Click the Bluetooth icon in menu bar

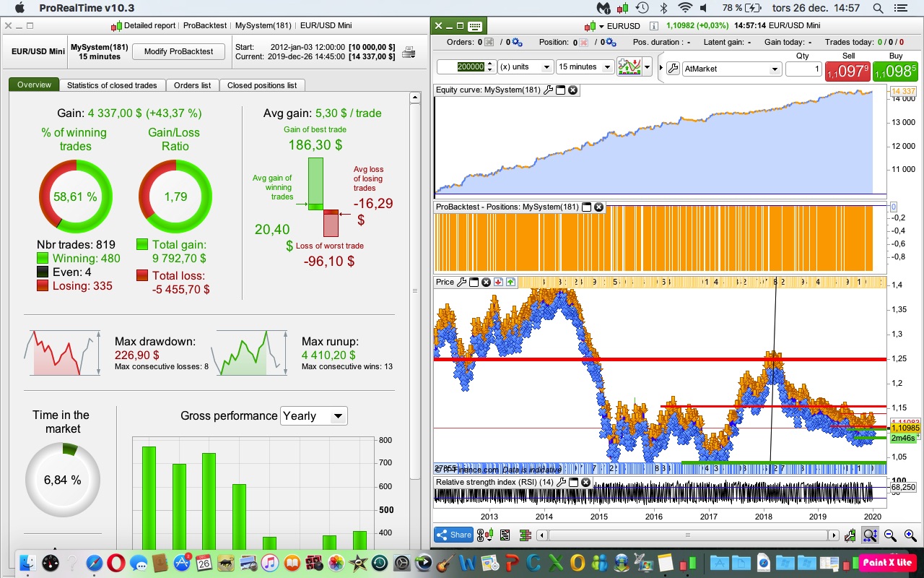pyautogui.click(x=663, y=8)
